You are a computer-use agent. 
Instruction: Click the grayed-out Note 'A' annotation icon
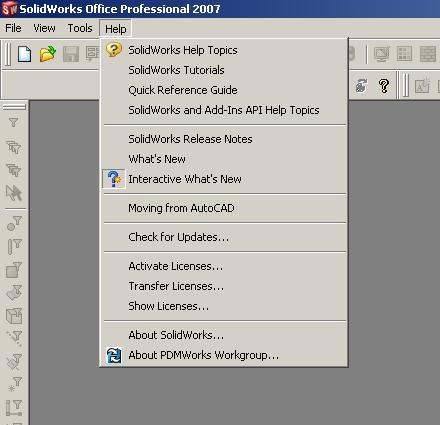pyautogui.click(x=422, y=86)
